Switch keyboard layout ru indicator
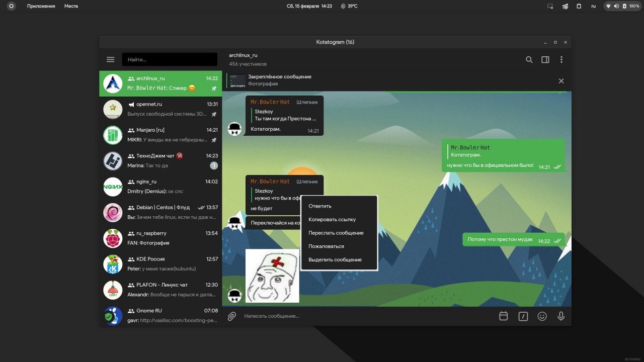Viewport: 644px width, 362px height. (594, 6)
